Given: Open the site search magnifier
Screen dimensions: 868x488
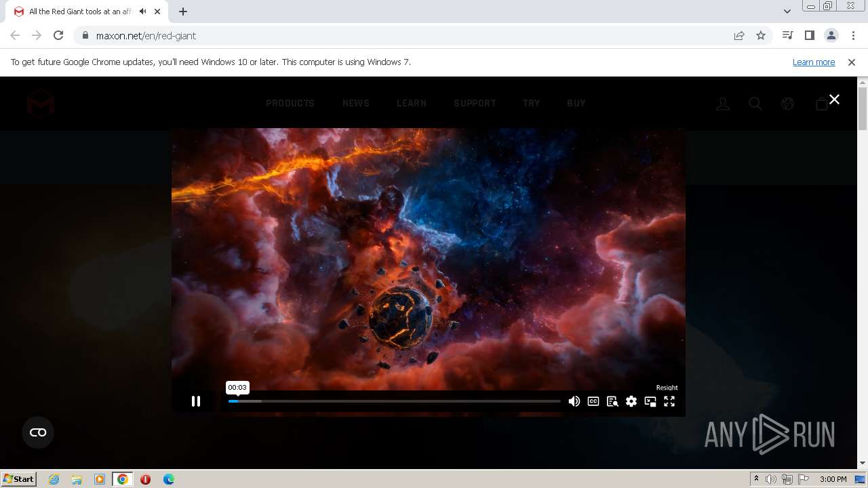Looking at the screenshot, I should [x=755, y=104].
